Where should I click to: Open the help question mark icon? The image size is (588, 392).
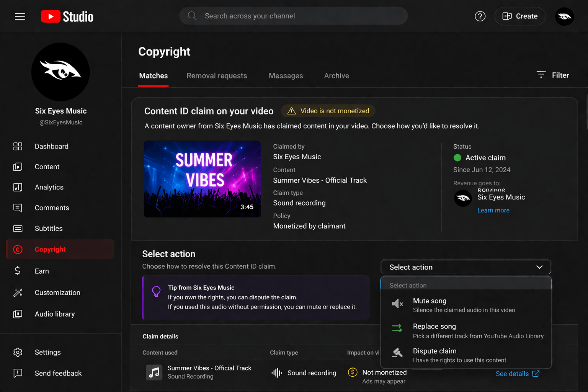[480, 16]
